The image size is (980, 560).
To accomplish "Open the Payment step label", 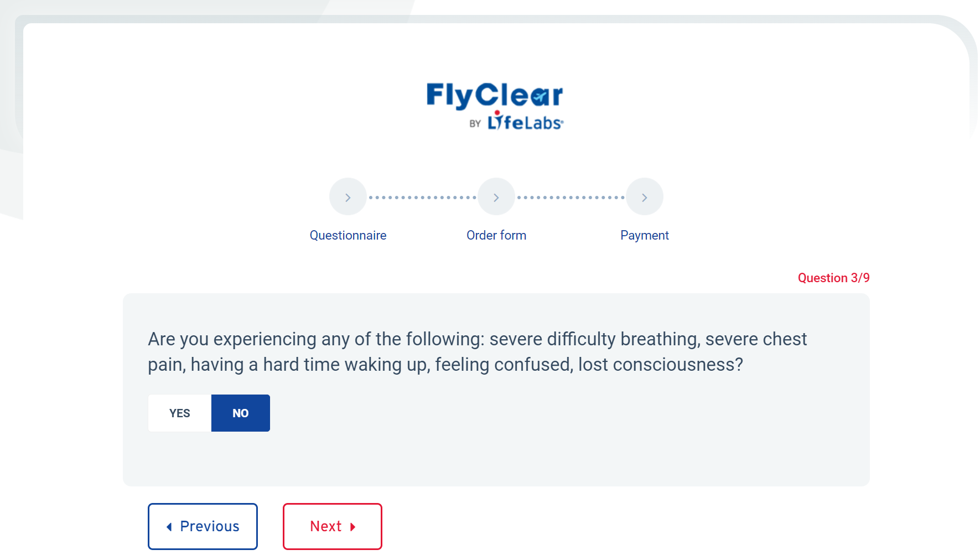I will [x=645, y=235].
